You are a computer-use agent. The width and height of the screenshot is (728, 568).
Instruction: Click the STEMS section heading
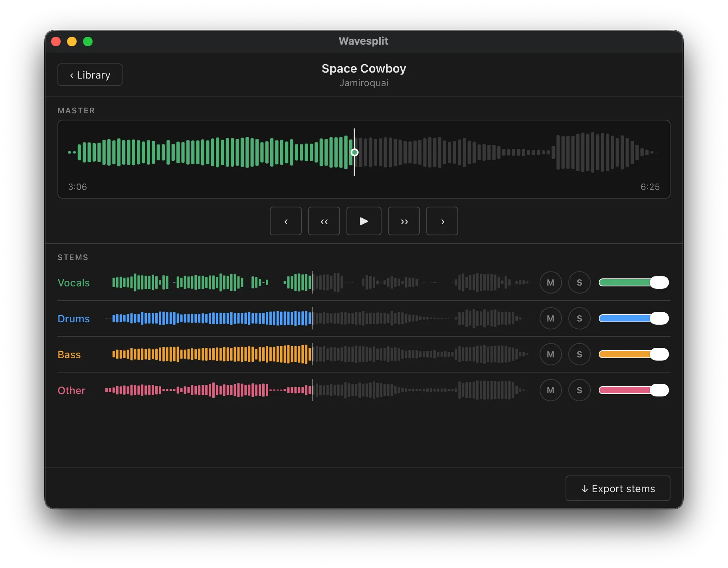tap(73, 257)
